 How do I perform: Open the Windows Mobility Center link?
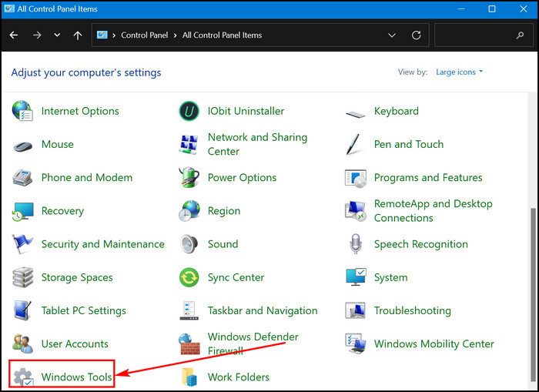point(434,343)
